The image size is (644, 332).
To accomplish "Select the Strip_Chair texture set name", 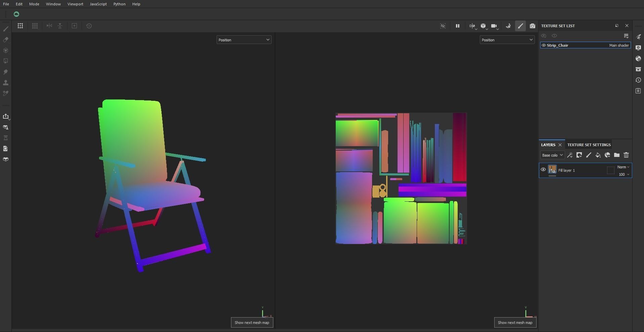I will point(557,45).
